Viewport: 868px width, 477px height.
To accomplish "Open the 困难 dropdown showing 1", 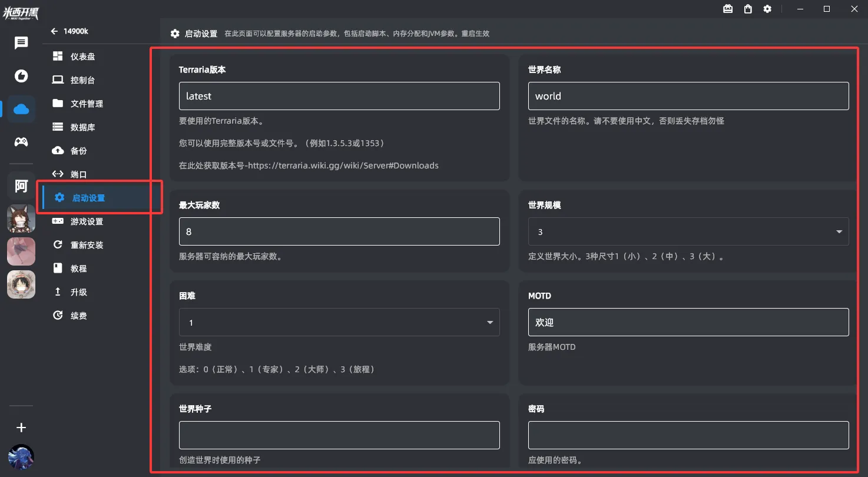I will coord(339,322).
